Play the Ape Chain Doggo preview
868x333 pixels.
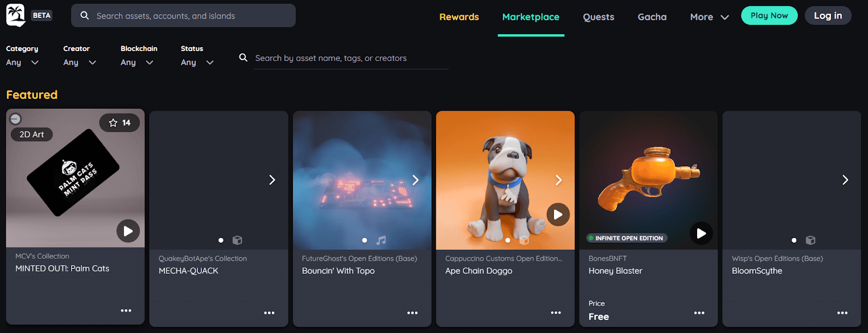[558, 215]
